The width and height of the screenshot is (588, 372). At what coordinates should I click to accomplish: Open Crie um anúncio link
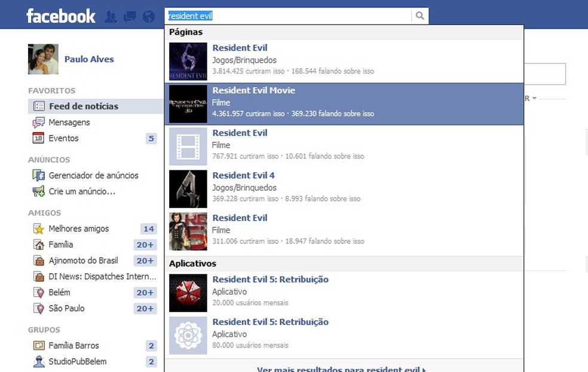pyautogui.click(x=82, y=191)
